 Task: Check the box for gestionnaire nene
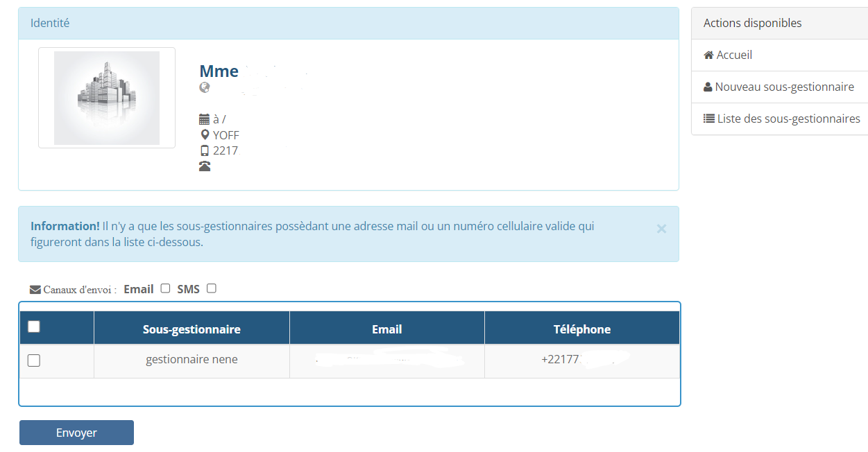tap(33, 360)
